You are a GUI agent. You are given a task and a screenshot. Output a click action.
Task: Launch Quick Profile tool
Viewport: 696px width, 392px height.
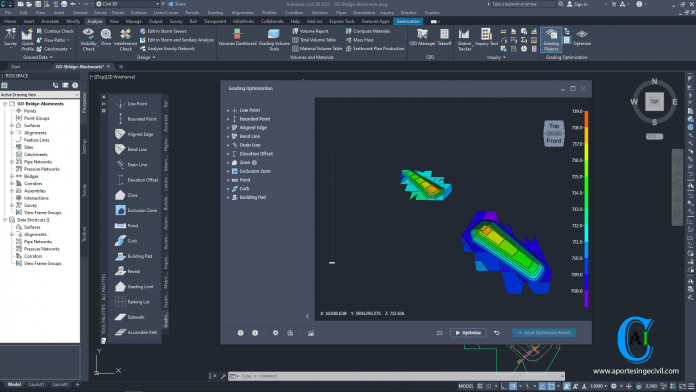pos(27,40)
